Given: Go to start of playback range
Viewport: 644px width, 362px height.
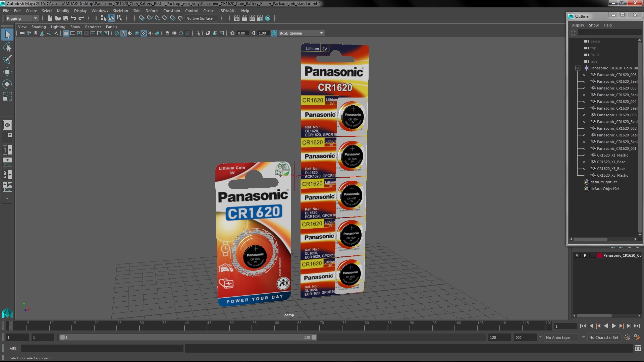Looking at the screenshot, I should (583, 326).
